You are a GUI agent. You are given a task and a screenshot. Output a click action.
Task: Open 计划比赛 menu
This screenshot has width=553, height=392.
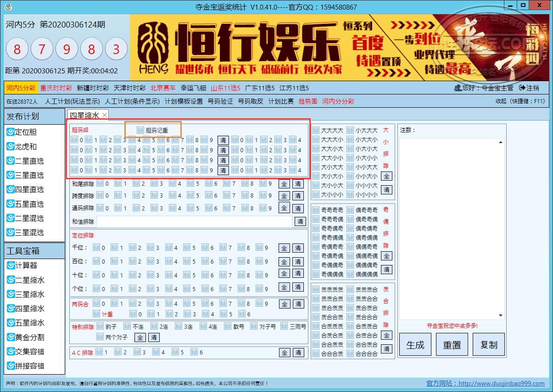tap(281, 101)
